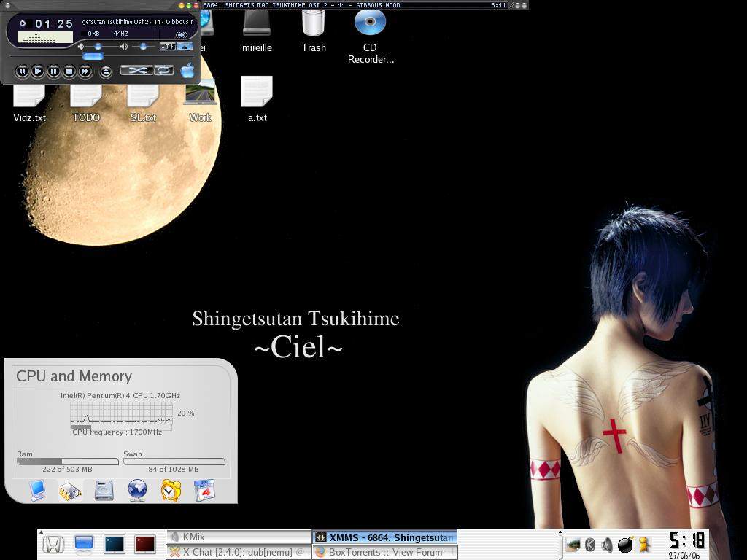Skip to next track in XMMS
This screenshot has height=560, width=747.
click(x=85, y=71)
